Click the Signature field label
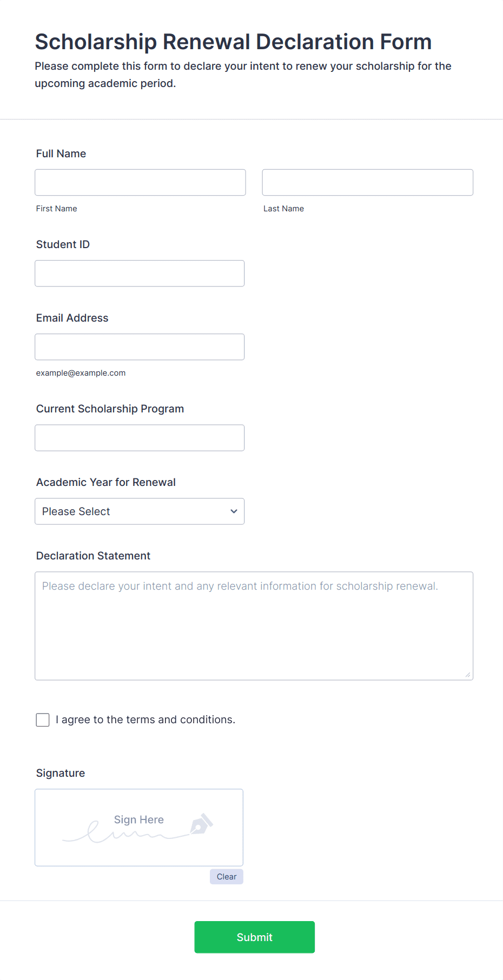This screenshot has width=503, height=980. pyautogui.click(x=61, y=773)
